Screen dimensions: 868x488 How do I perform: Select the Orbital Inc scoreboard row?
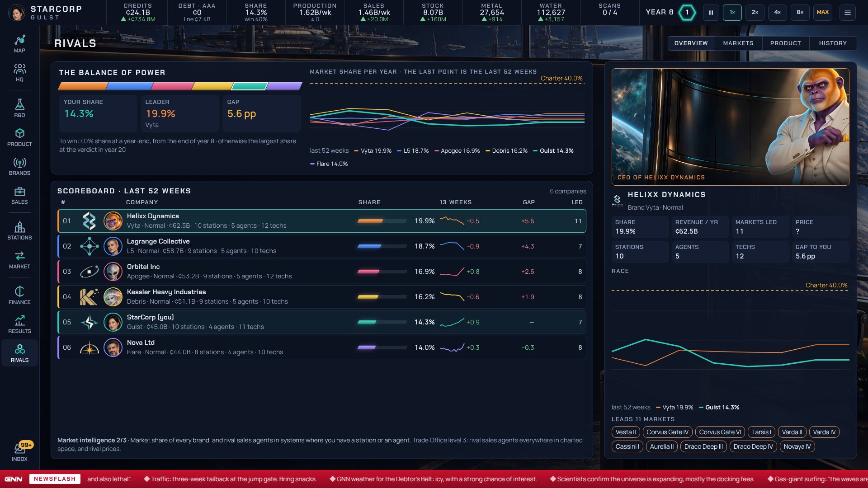[x=322, y=272]
